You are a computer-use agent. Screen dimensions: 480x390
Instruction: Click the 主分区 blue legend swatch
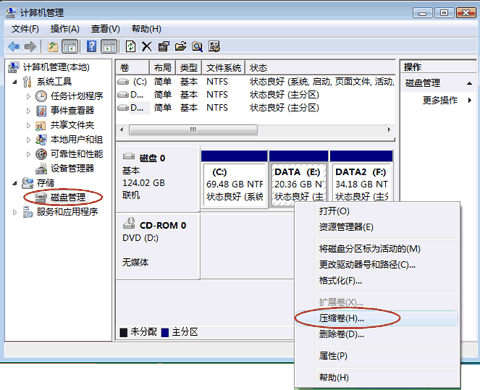pyautogui.click(x=165, y=332)
